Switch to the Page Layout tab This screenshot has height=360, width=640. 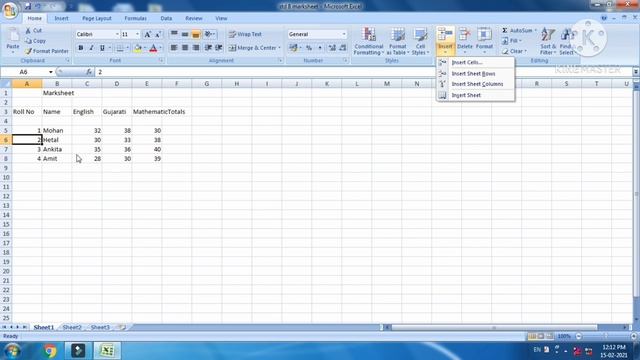click(x=97, y=18)
